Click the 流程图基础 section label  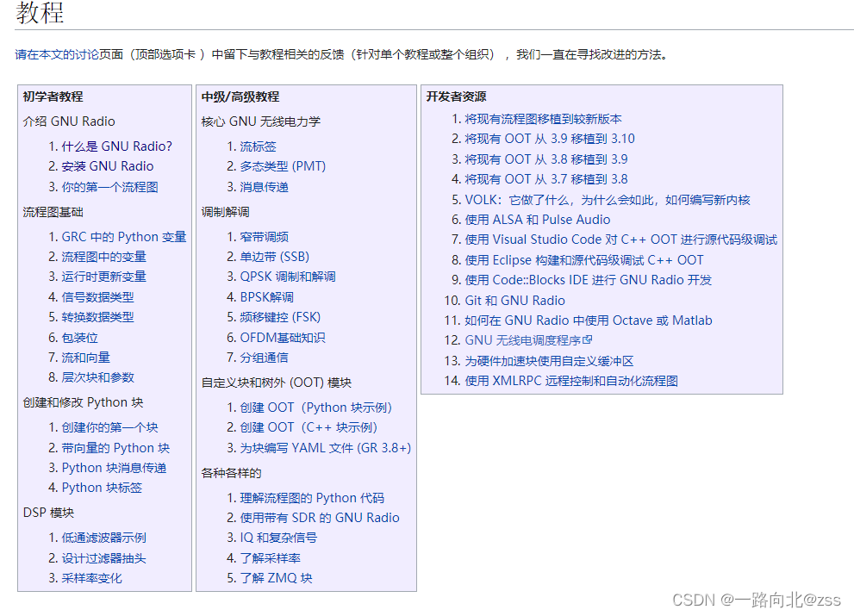(53, 212)
